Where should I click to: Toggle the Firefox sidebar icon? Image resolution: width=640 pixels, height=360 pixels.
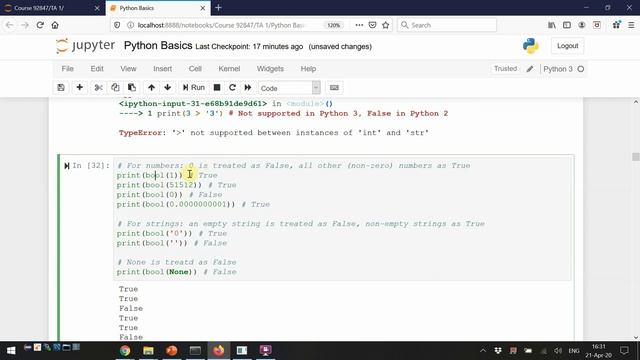(x=567, y=25)
